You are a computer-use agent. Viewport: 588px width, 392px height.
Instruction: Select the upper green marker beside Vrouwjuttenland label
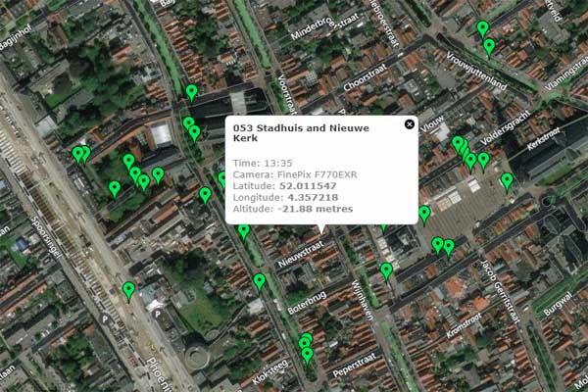(482, 29)
